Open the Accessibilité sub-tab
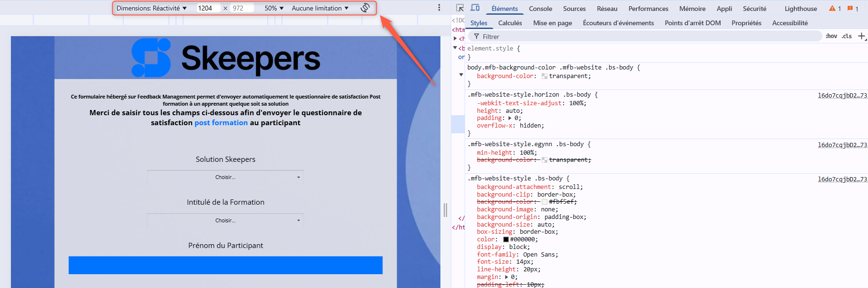The width and height of the screenshot is (868, 288). click(790, 23)
